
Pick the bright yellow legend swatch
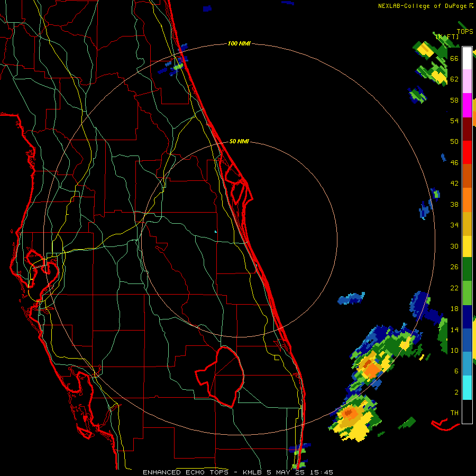click(x=467, y=246)
